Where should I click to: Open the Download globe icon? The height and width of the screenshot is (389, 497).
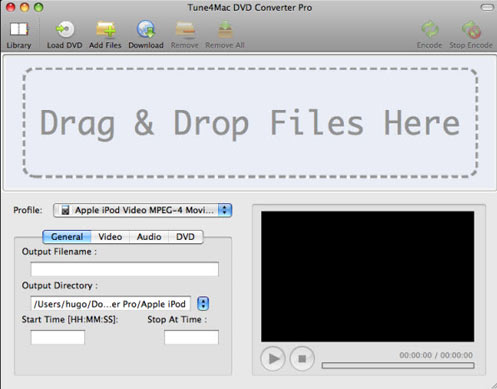coord(146,29)
